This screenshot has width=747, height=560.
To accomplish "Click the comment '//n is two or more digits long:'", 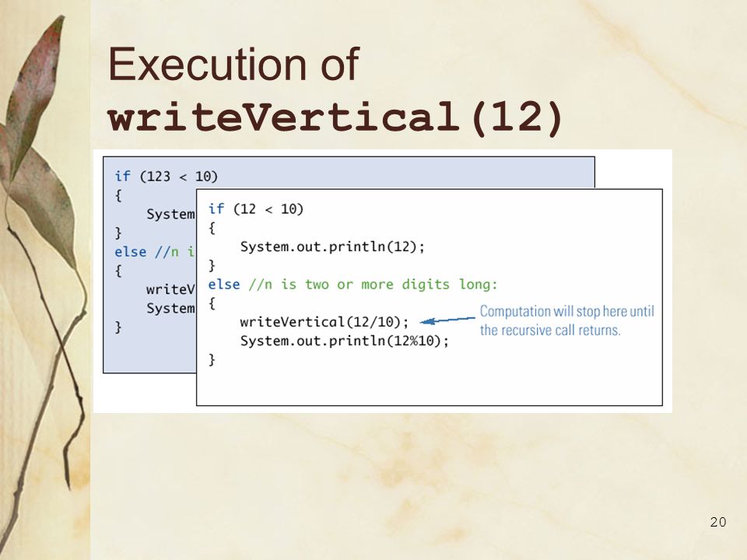I will tap(373, 285).
